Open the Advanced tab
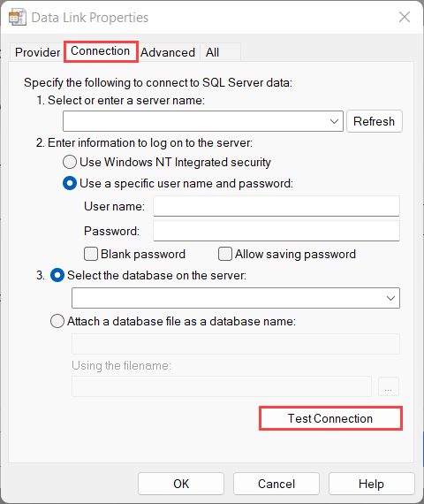The height and width of the screenshot is (504, 424). [x=168, y=52]
